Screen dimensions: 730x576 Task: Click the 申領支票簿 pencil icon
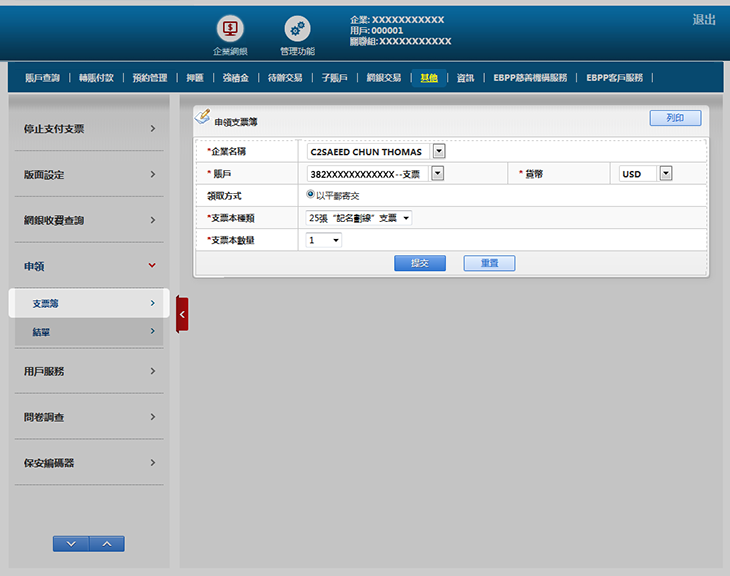(x=202, y=118)
